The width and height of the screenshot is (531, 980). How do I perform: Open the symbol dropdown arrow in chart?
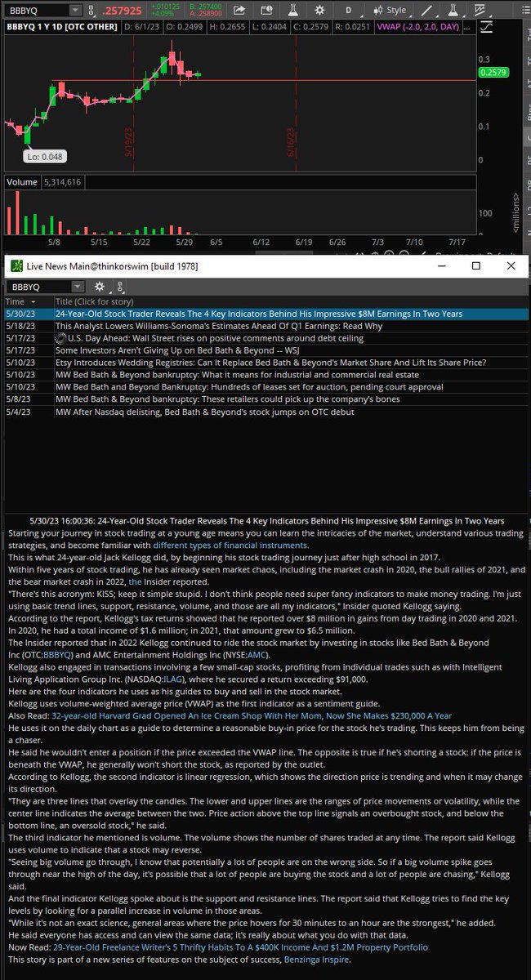[75, 11]
